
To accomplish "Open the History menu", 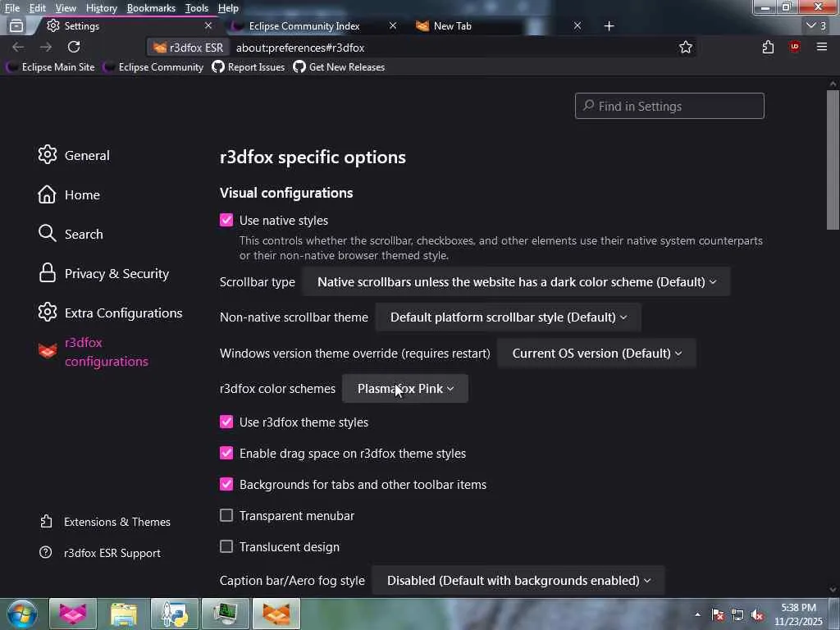I will pyautogui.click(x=101, y=8).
